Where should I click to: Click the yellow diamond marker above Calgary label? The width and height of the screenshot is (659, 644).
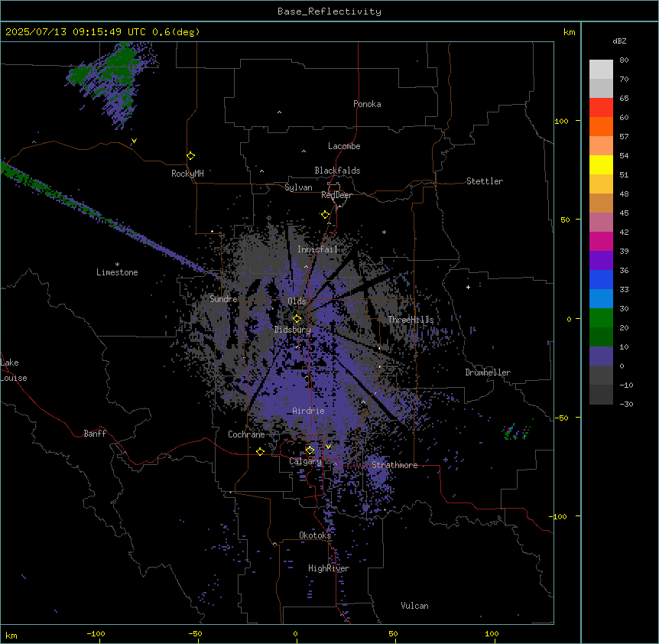(310, 450)
